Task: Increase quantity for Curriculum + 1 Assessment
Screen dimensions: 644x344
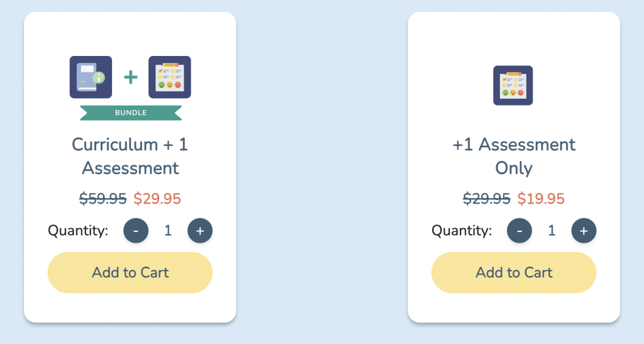Action: 200,231
